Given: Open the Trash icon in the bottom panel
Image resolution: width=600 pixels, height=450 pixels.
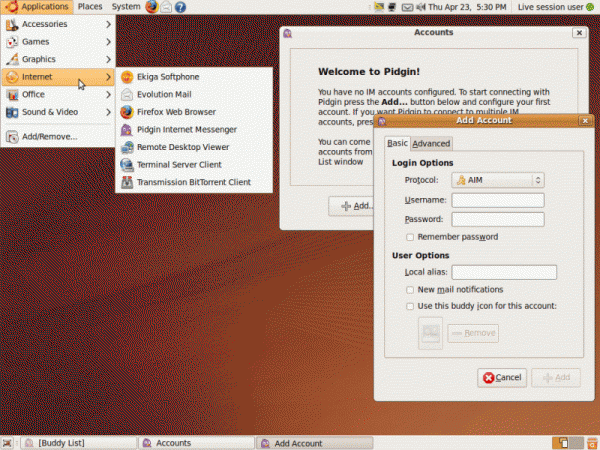Looking at the screenshot, I should pos(592,443).
